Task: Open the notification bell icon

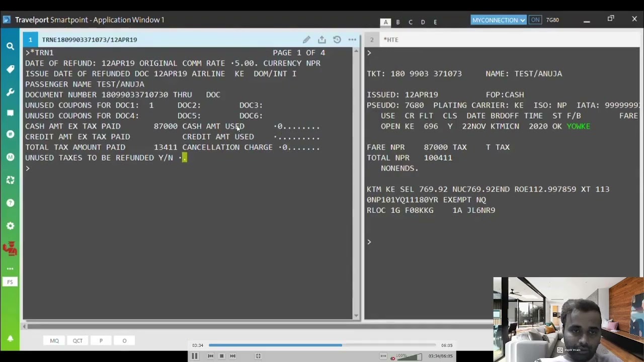Action: pos(10,339)
